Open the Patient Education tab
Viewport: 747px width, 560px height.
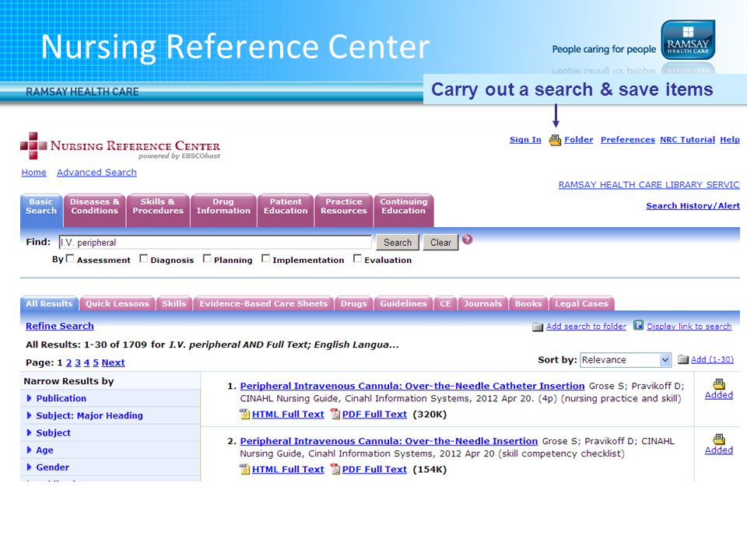(286, 210)
